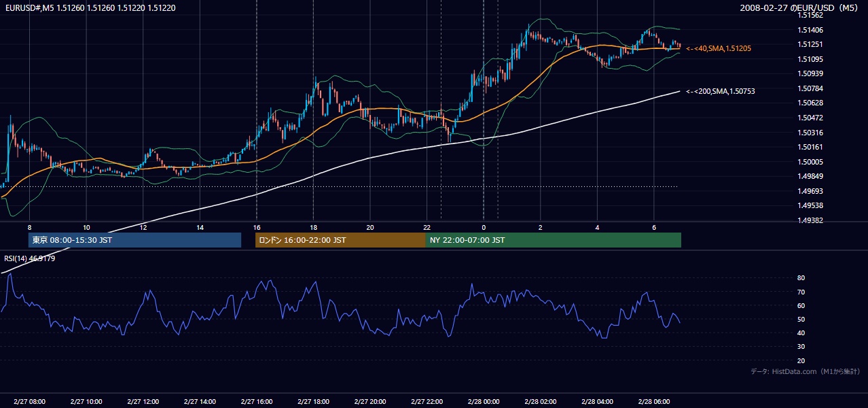Click bottom time label 2/28 00:00
This screenshot has height=408, width=868.
(484, 402)
